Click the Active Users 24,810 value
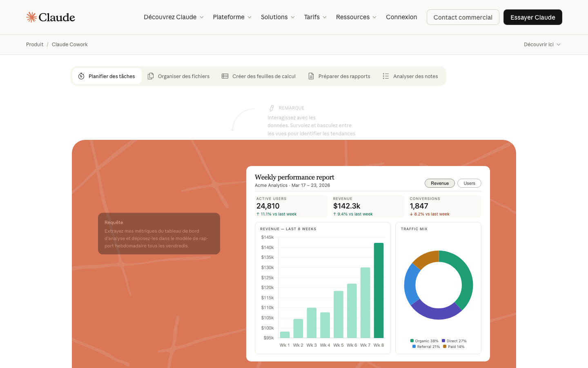Viewport: 588px width, 368px height. coord(268,206)
